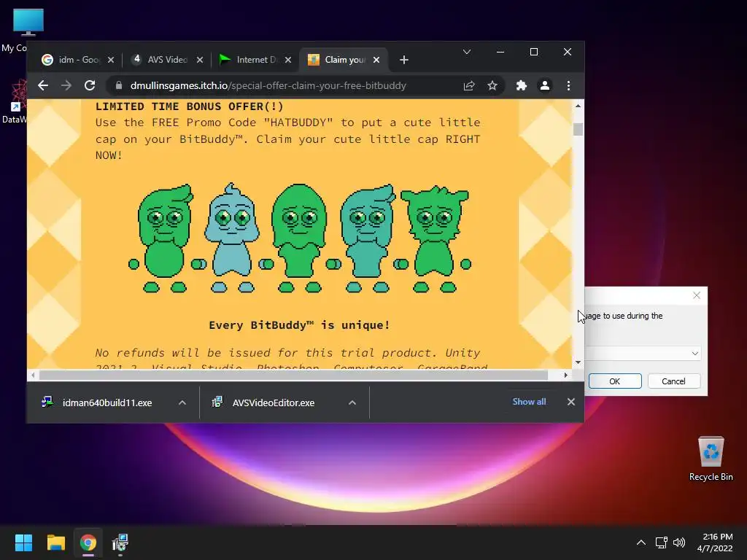Show hidden system tray icons
Image resolution: width=747 pixels, height=560 pixels.
[x=641, y=542]
